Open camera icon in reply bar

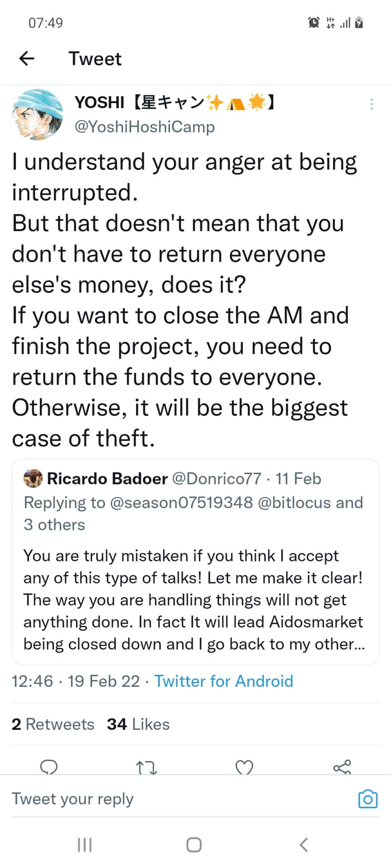coord(367,799)
